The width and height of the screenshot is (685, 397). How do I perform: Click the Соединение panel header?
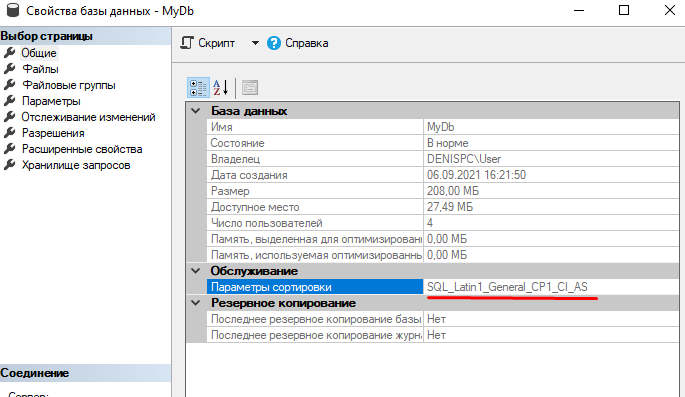coord(85,373)
